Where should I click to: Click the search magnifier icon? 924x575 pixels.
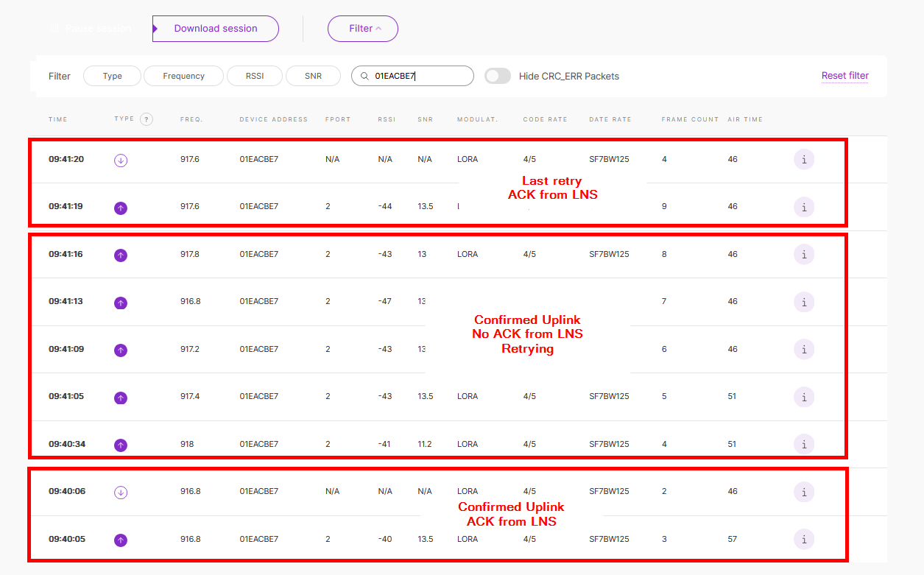coord(364,76)
